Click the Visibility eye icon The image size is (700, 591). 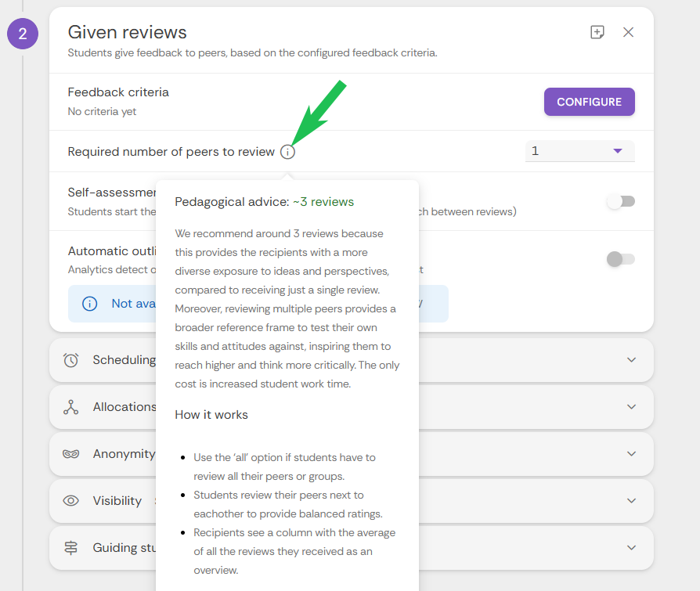pos(71,501)
